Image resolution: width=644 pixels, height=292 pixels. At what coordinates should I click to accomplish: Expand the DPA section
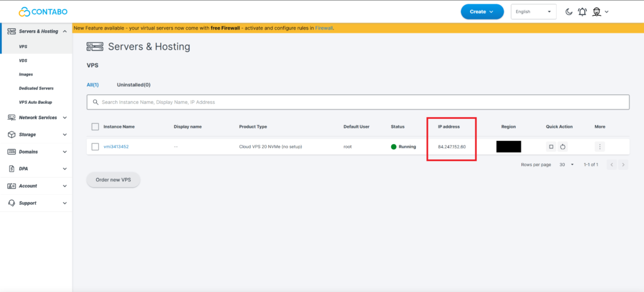(65, 169)
